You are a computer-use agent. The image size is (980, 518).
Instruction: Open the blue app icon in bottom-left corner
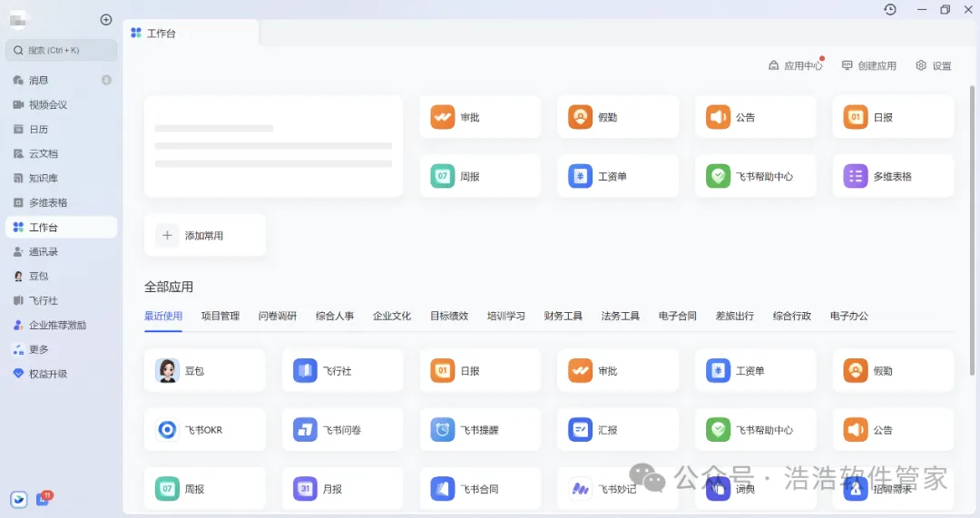(19, 499)
